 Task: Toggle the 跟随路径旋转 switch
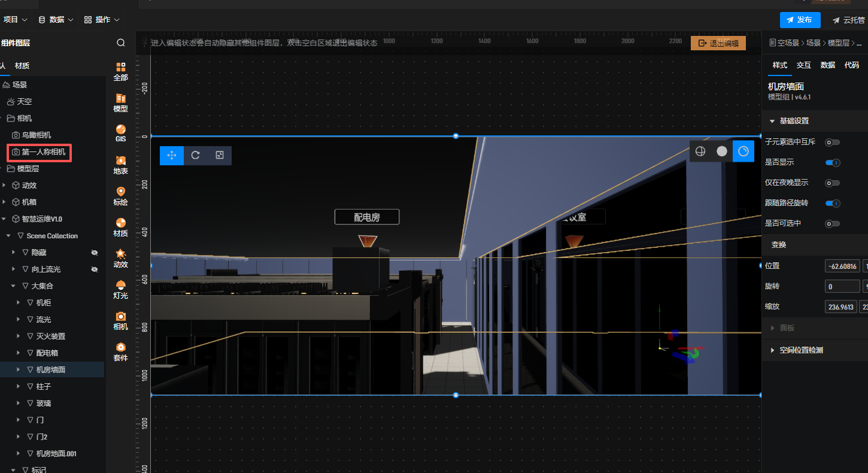[x=832, y=204]
